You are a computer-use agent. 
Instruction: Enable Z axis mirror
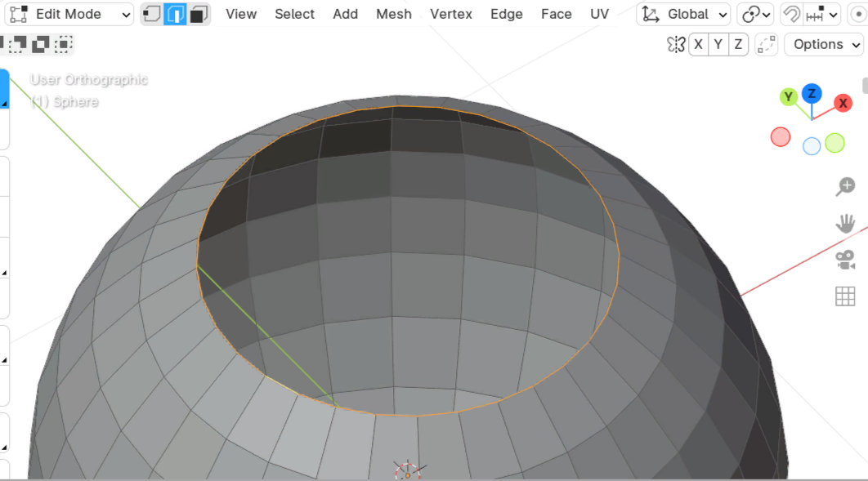pos(738,44)
